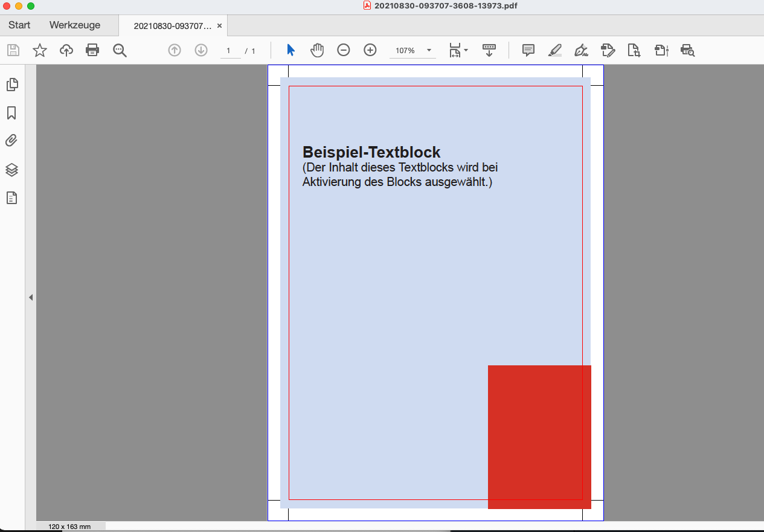Show the bookmarks side panel
This screenshot has width=764, height=532.
(11, 113)
